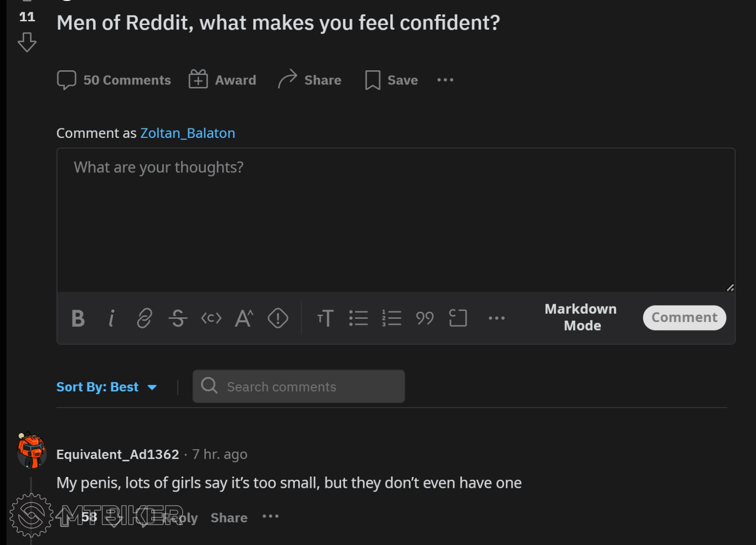Viewport: 756px width, 545px height.
Task: Open the Sort By: Best dropdown
Action: point(106,387)
